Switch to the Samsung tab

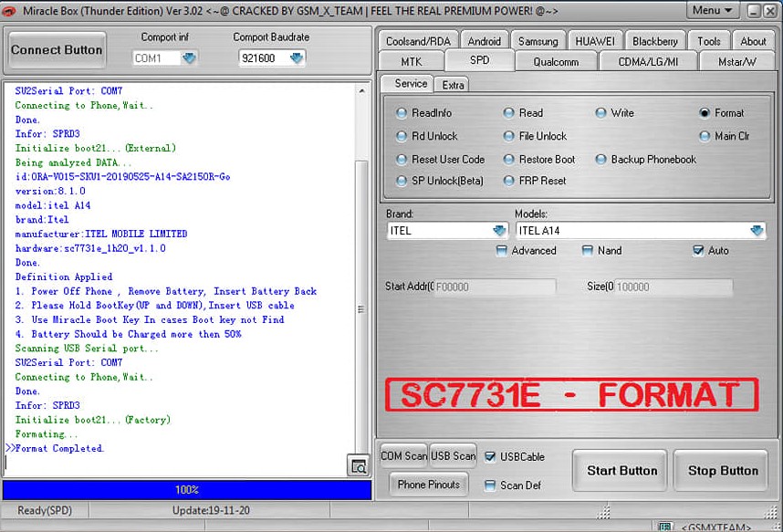point(538,40)
